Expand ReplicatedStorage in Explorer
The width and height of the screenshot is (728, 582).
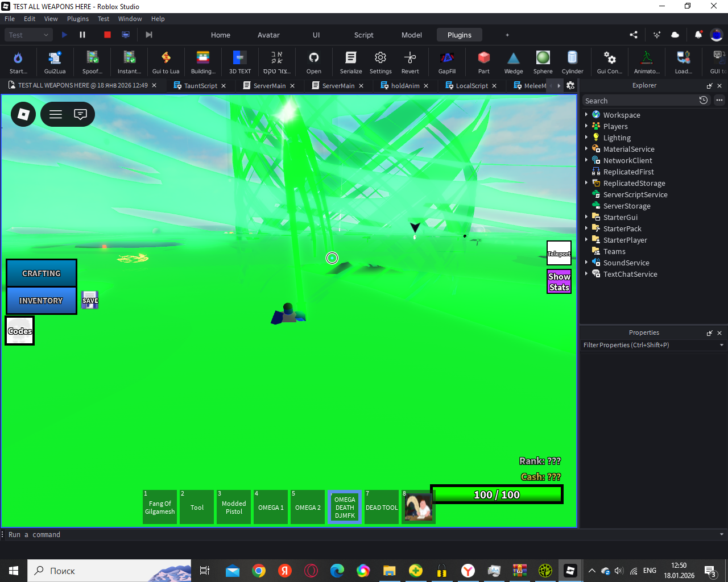tap(586, 182)
